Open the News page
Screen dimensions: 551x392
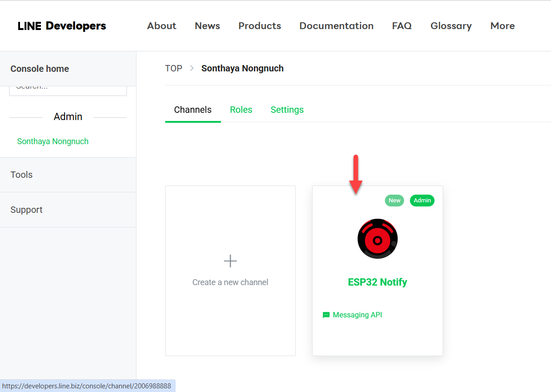click(x=207, y=26)
